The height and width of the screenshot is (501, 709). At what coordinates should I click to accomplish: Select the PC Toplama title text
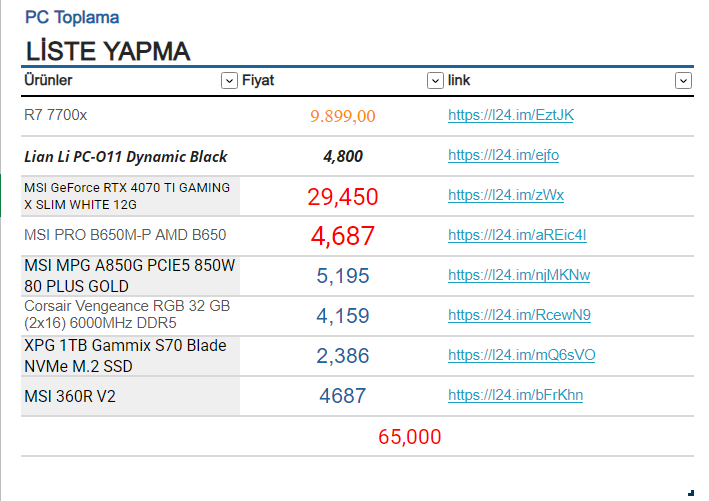pyautogui.click(x=72, y=18)
